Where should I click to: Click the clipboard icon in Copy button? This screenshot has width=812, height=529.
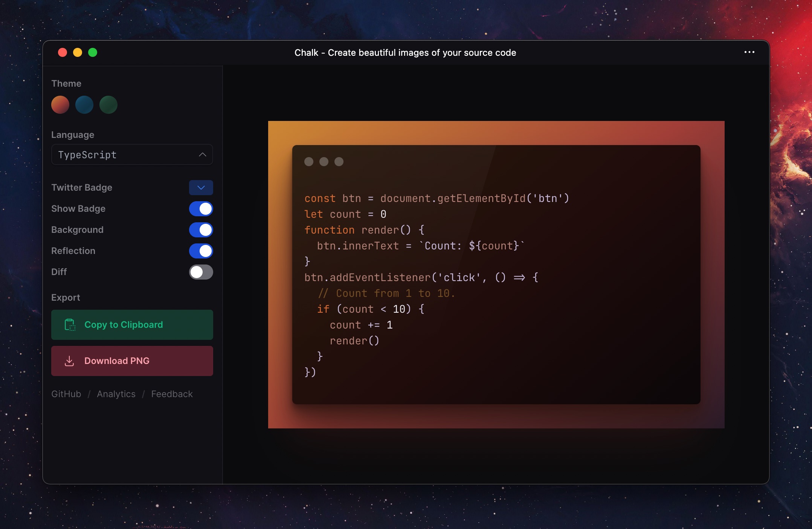70,325
